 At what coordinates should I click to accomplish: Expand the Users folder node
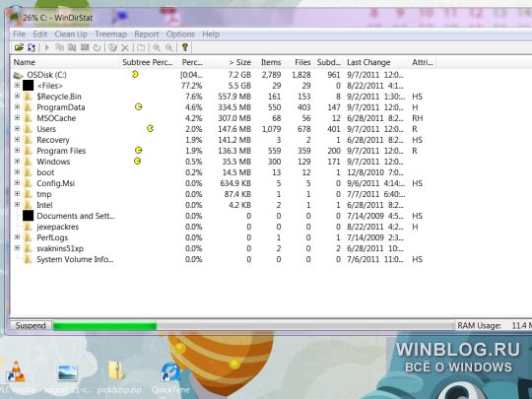[x=17, y=129]
